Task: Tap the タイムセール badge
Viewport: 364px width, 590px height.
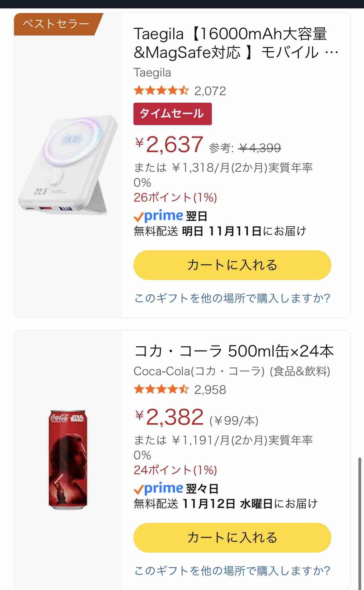Action: [172, 114]
